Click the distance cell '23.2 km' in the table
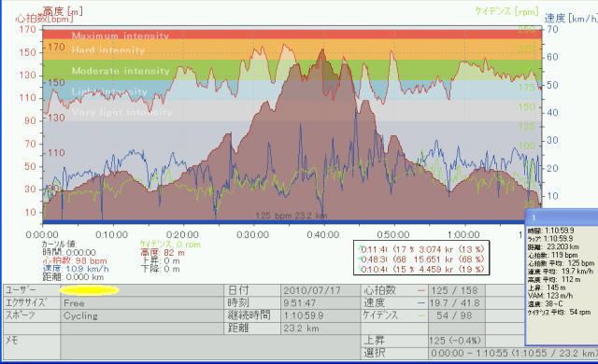The height and width of the screenshot is (364, 598). click(x=320, y=329)
